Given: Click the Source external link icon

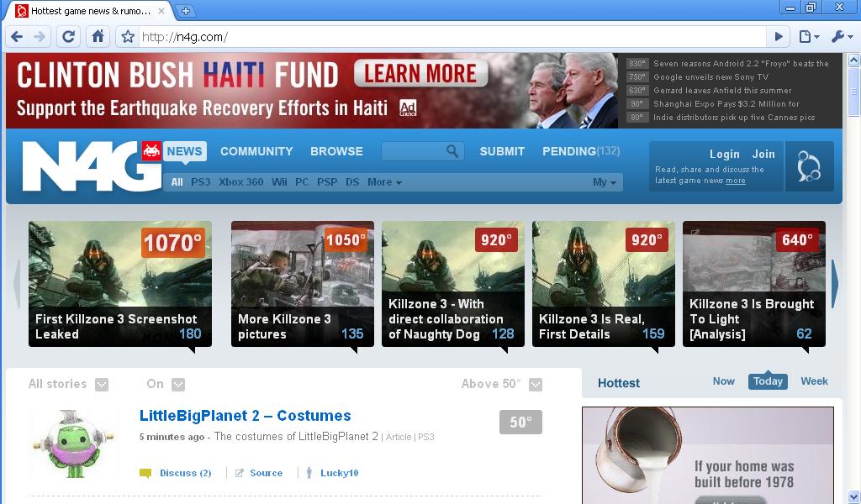Looking at the screenshot, I should tap(240, 473).
